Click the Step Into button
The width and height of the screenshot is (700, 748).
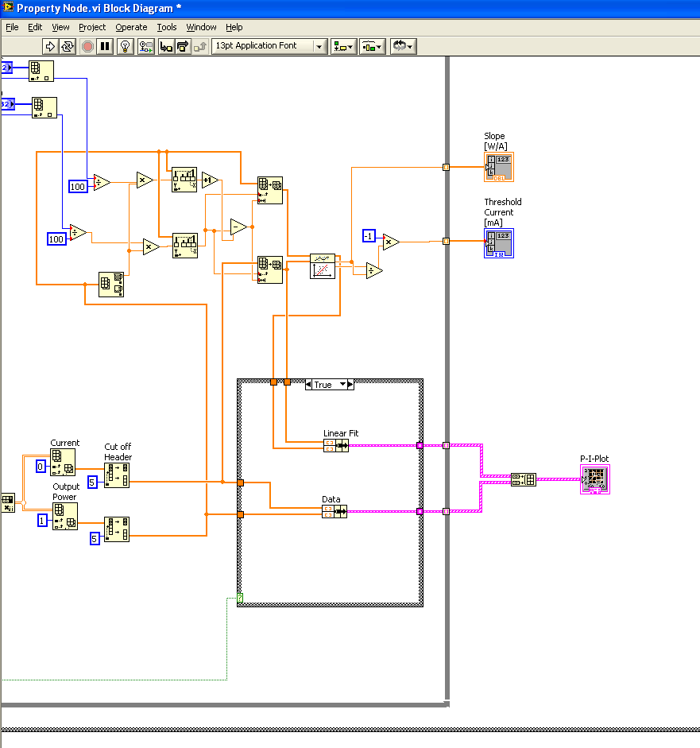[166, 46]
